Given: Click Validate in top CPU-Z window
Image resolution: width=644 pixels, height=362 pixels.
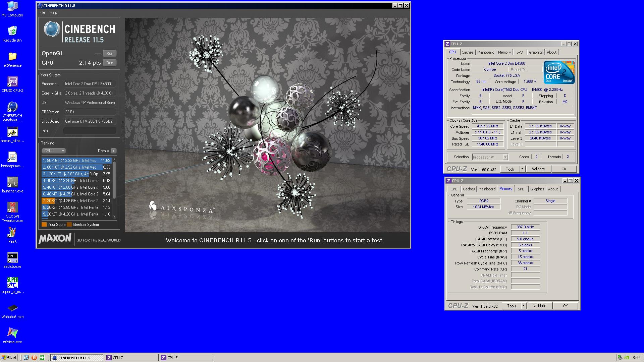Looking at the screenshot, I should [x=538, y=169].
